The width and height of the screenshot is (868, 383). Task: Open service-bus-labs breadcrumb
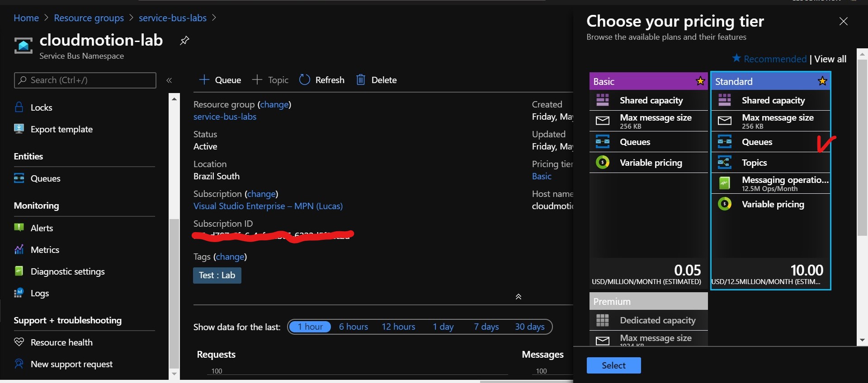173,18
